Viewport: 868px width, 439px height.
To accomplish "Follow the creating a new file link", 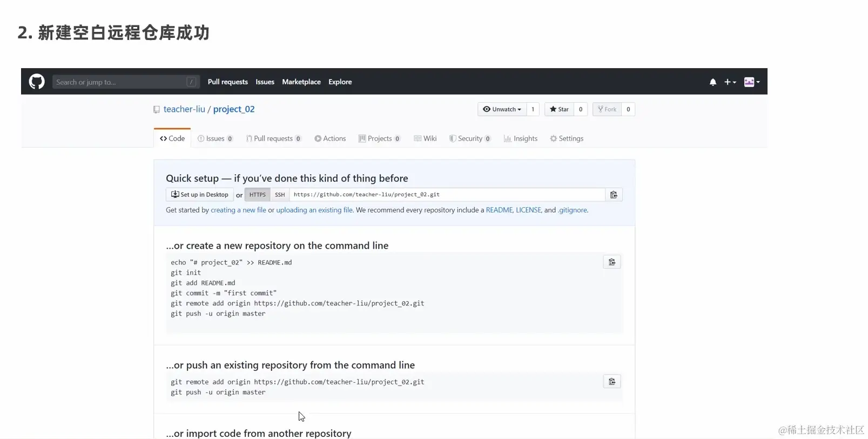I will 238,210.
